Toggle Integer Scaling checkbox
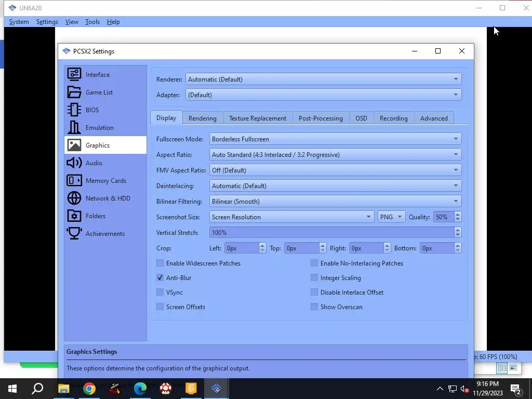 click(314, 277)
